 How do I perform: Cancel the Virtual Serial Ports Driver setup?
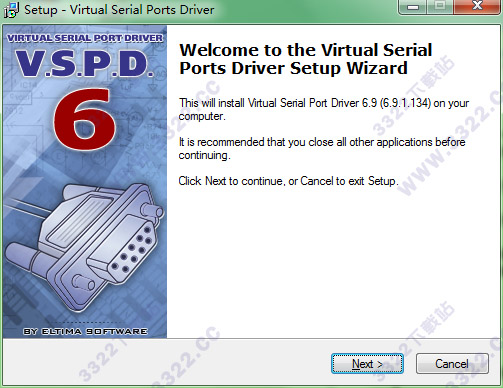[452, 363]
